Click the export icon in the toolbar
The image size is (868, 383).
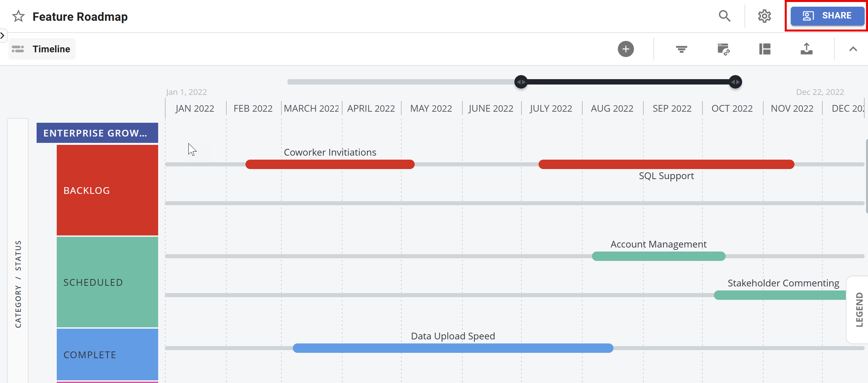[807, 49]
